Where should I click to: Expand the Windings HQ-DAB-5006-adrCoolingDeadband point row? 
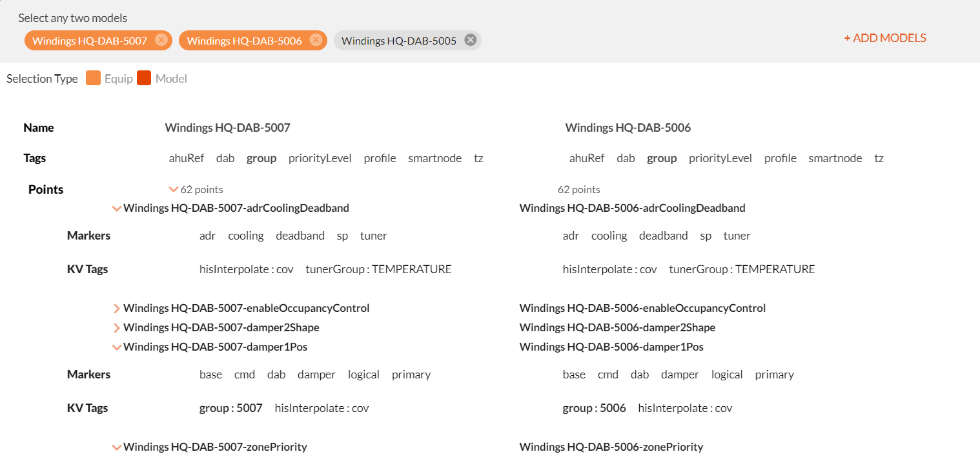(632, 207)
